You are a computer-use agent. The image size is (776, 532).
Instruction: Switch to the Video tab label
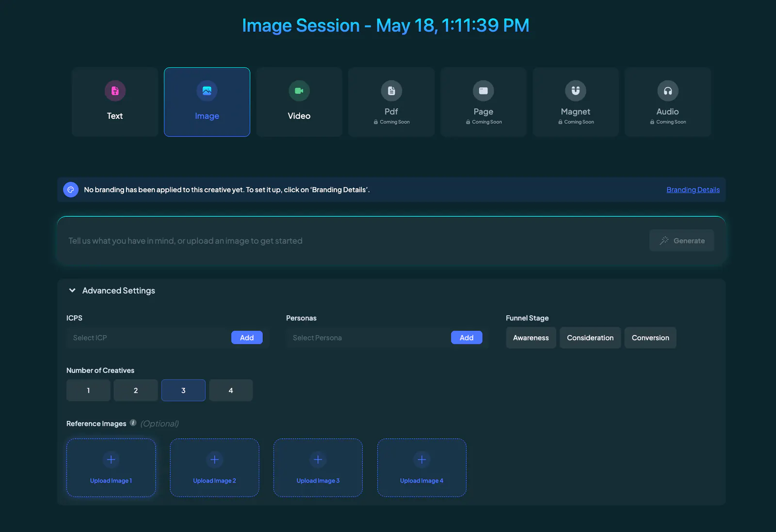point(299,116)
